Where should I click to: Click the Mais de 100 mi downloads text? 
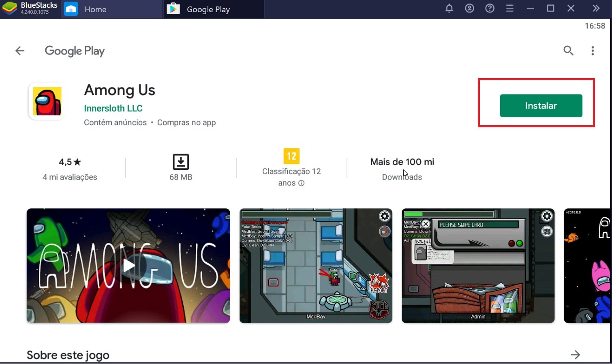402,162
